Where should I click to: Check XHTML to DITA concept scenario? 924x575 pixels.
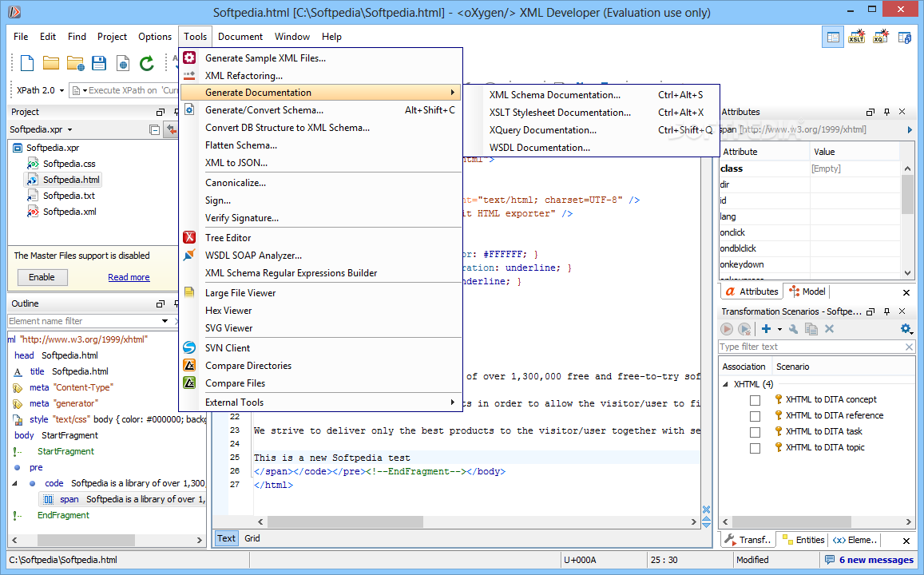tap(755, 400)
